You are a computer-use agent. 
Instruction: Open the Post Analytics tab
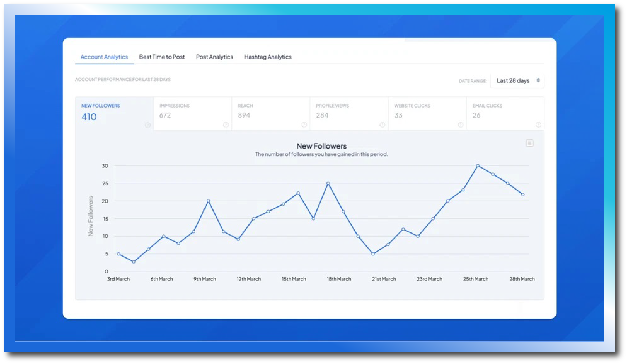[x=214, y=57]
